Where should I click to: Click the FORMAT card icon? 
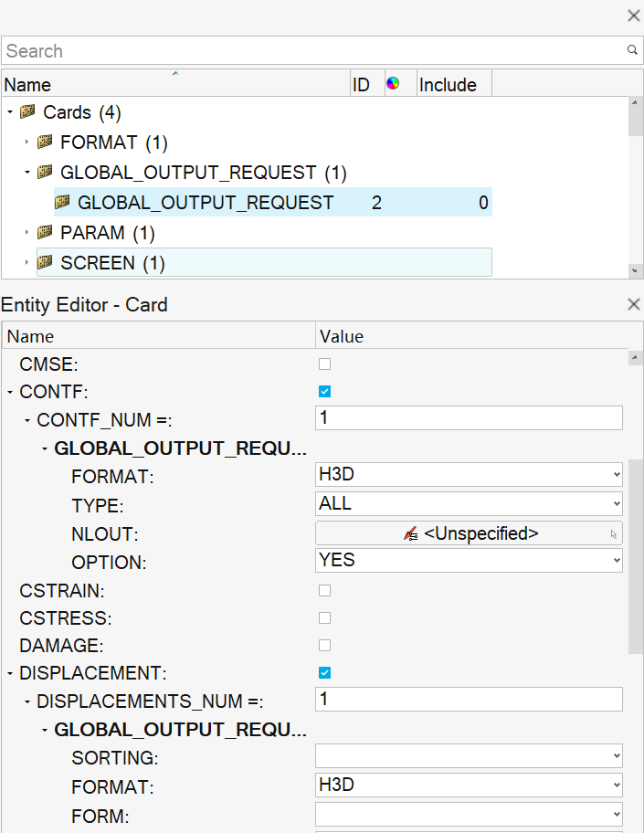[x=45, y=142]
